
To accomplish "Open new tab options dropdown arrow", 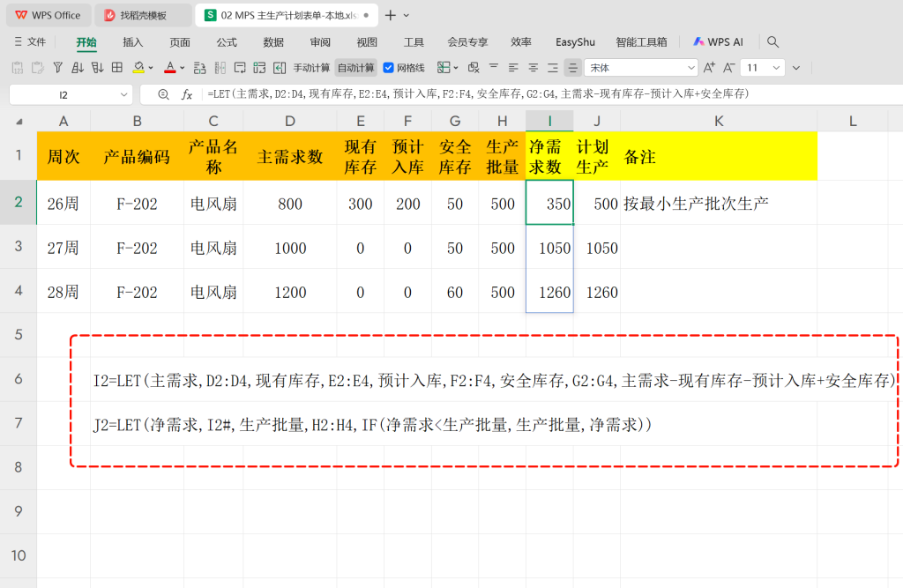I will click(407, 16).
